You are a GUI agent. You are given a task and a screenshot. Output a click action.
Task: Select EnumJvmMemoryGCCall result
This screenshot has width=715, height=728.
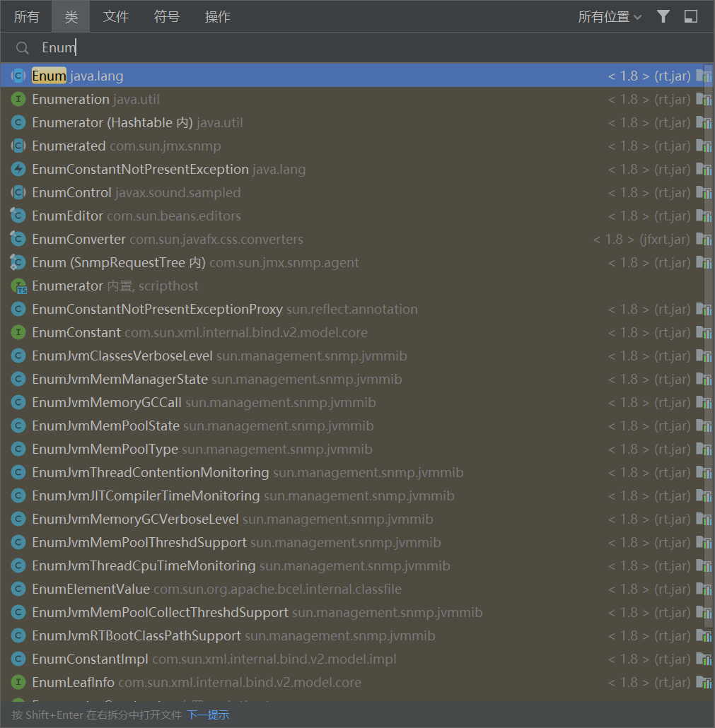357,403
